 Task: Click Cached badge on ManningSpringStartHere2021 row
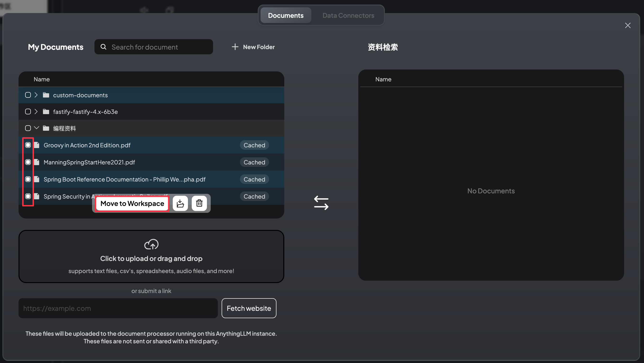coord(254,162)
